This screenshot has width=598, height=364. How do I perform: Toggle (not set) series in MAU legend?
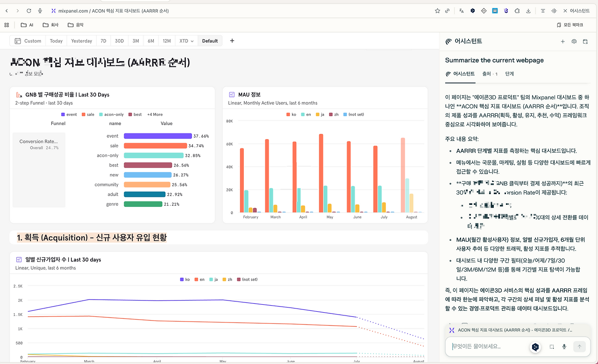(354, 114)
